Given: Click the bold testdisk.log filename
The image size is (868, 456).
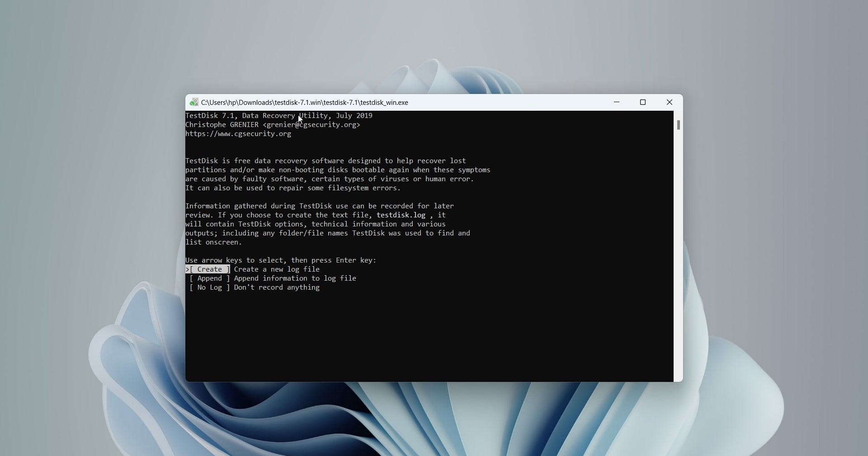Looking at the screenshot, I should (401, 215).
